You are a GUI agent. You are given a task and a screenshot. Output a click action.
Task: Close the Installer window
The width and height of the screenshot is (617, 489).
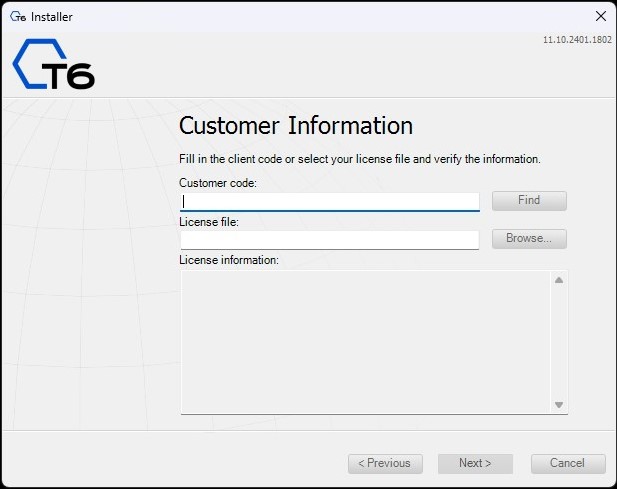click(600, 16)
